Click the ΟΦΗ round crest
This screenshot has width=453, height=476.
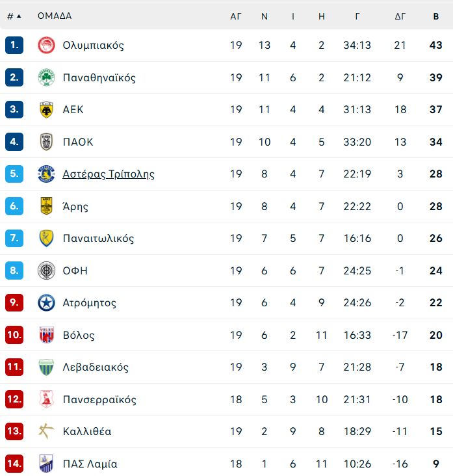[46, 270]
